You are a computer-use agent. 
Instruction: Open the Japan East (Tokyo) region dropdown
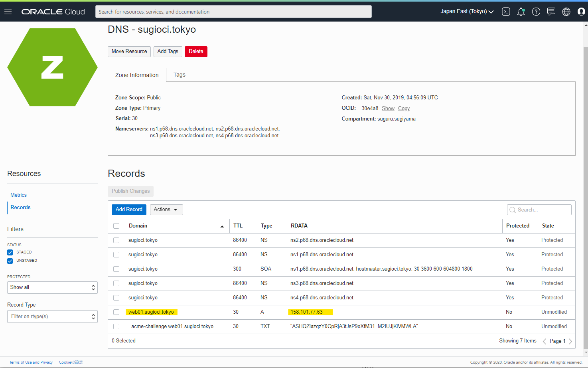tap(467, 12)
